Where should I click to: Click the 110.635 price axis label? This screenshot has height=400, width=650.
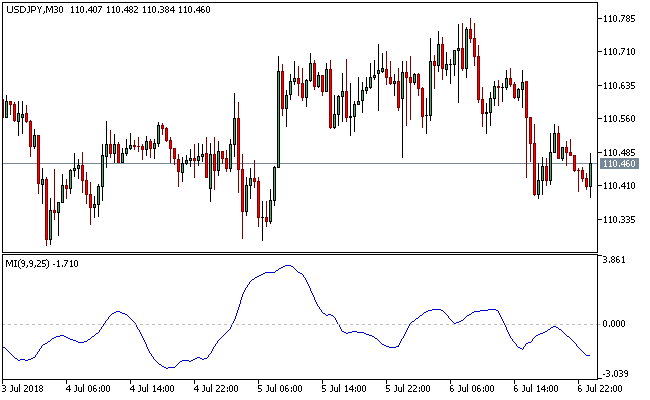tap(619, 86)
